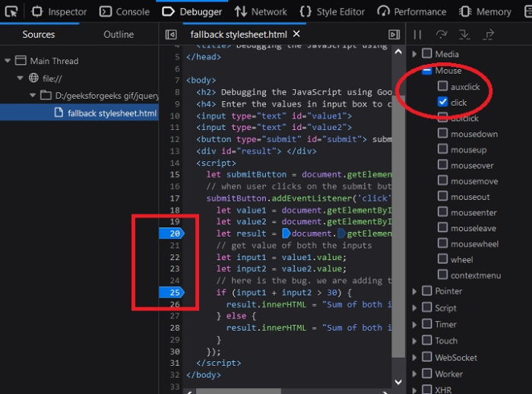This screenshot has width=532, height=394.
Task: Click the editor scroll-down arrow
Action: click(398, 382)
